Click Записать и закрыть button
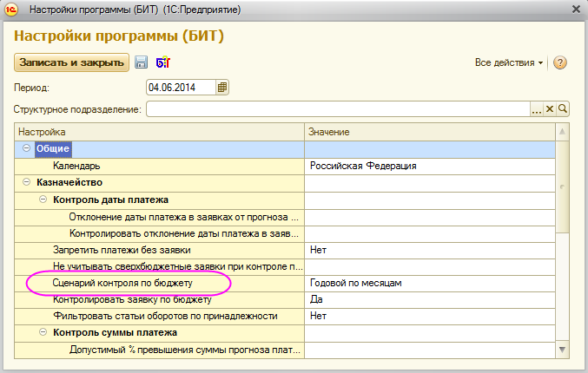The image size is (588, 373). [x=71, y=62]
